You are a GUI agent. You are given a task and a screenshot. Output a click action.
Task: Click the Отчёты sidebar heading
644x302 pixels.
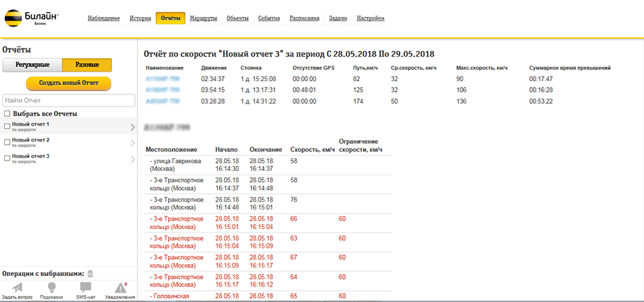tap(17, 50)
